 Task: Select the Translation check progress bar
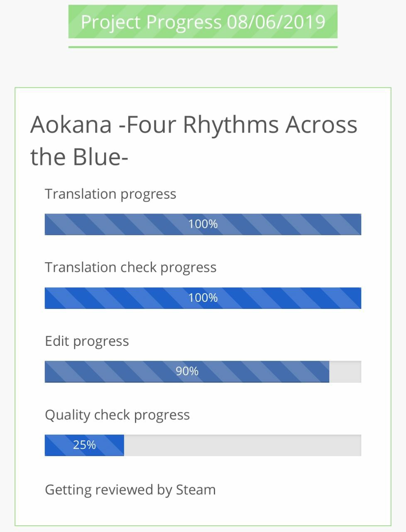click(203, 298)
